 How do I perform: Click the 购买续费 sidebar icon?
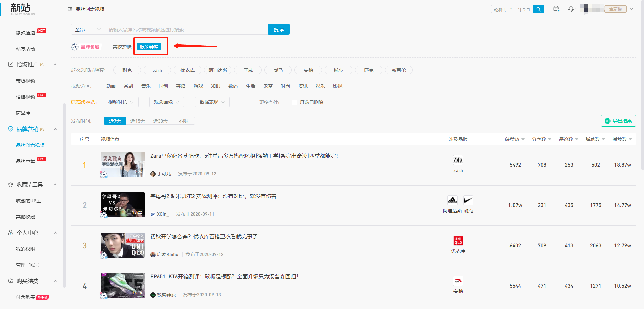tap(11, 281)
